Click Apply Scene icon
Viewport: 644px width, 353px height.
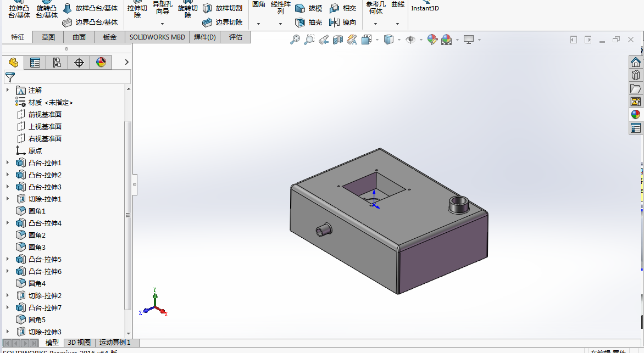[446, 40]
